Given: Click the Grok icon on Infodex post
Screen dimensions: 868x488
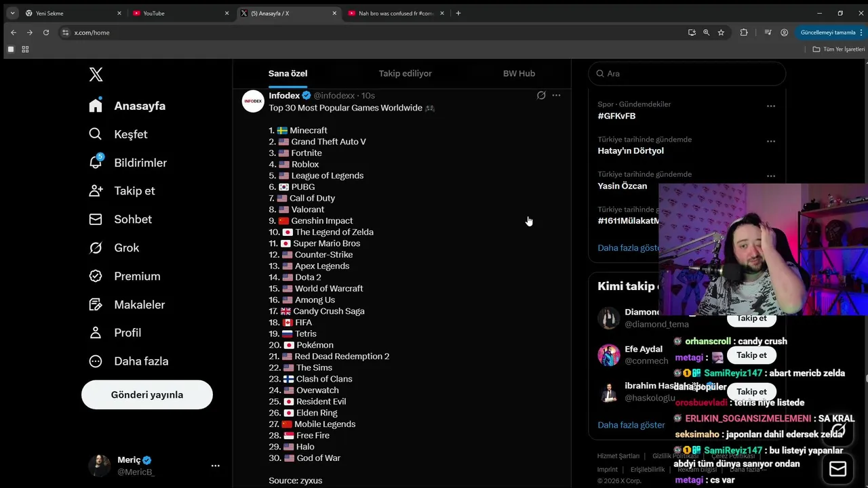Looking at the screenshot, I should [x=541, y=96].
